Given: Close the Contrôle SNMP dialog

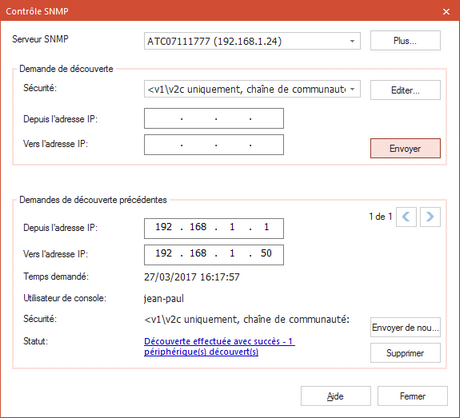Looking at the screenshot, I should click(x=446, y=12).
